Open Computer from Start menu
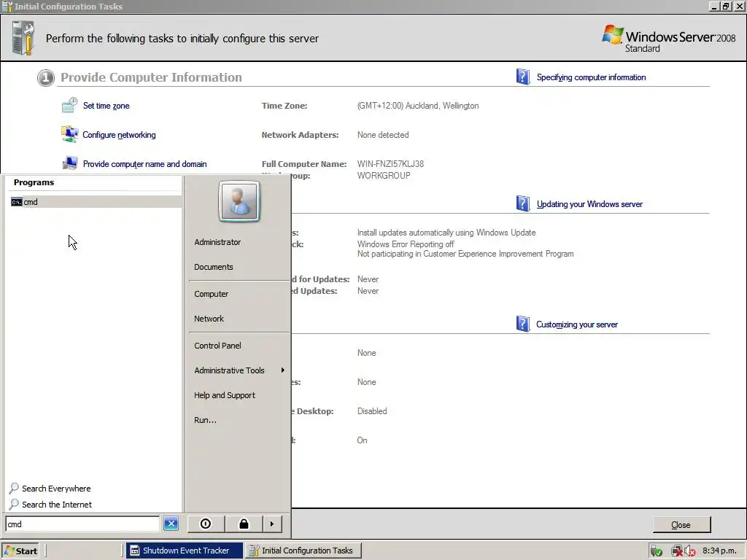The width and height of the screenshot is (747, 560). 211,294
